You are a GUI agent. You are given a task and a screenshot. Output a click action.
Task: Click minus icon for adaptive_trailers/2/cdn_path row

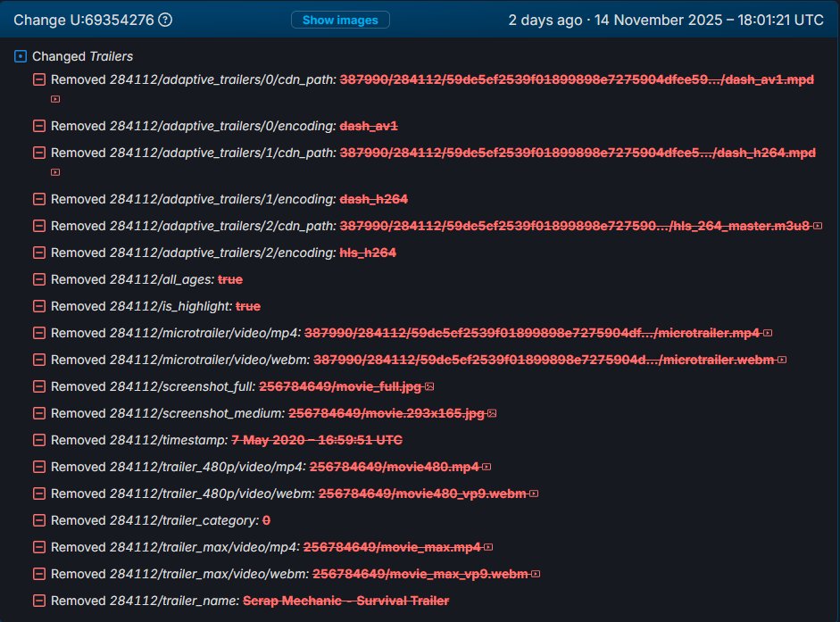click(x=39, y=226)
